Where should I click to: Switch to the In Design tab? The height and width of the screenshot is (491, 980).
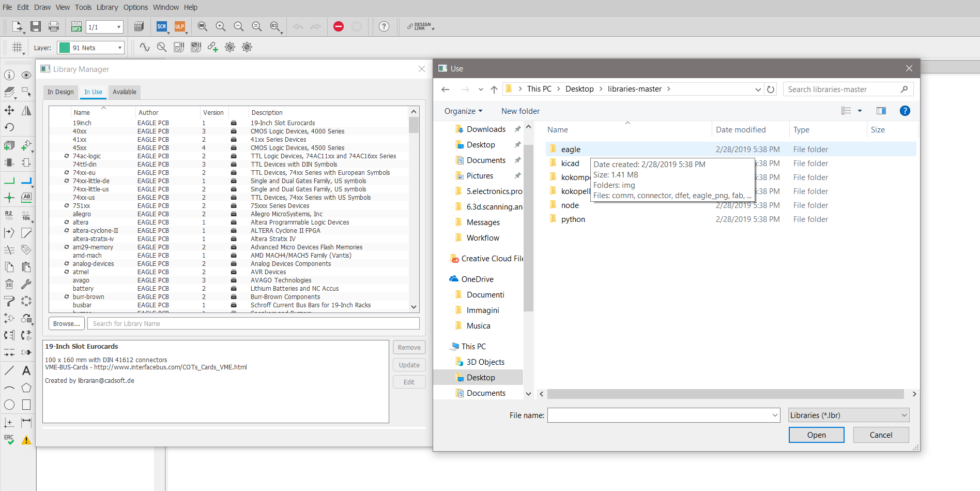click(x=60, y=92)
